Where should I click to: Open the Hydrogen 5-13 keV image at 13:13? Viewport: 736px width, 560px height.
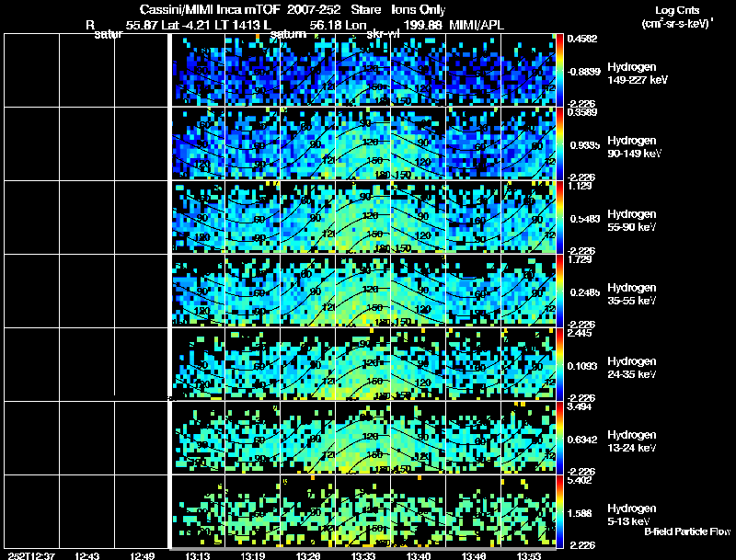[x=198, y=512]
